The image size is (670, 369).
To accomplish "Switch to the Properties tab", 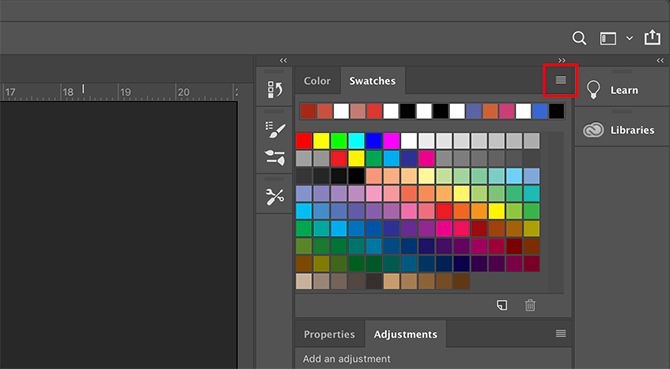I will 329,334.
